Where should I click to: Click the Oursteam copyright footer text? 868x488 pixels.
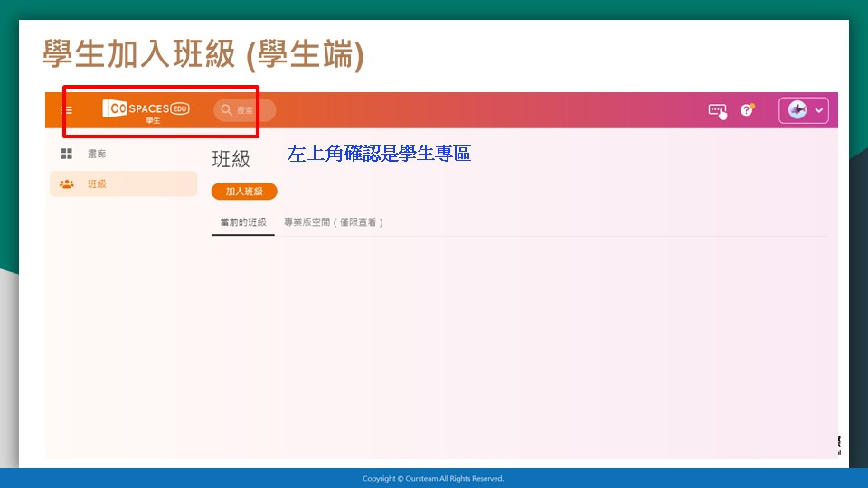tap(433, 479)
